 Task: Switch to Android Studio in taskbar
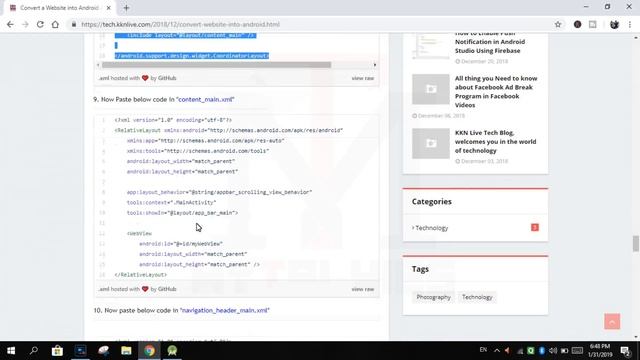click(172, 351)
